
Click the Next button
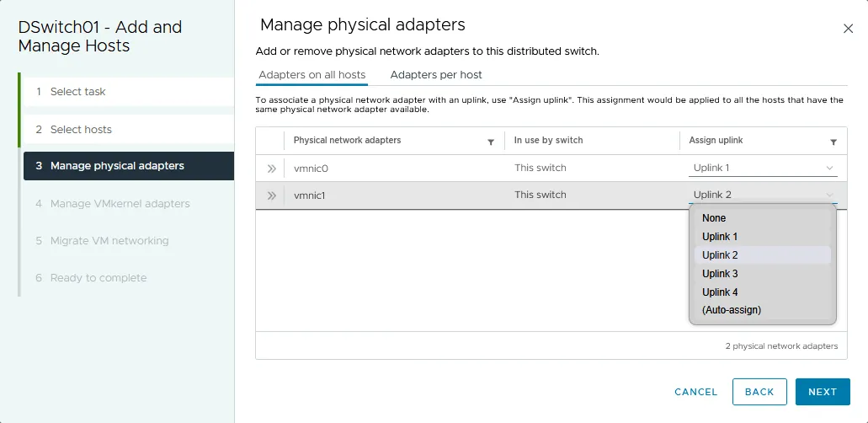coord(823,392)
